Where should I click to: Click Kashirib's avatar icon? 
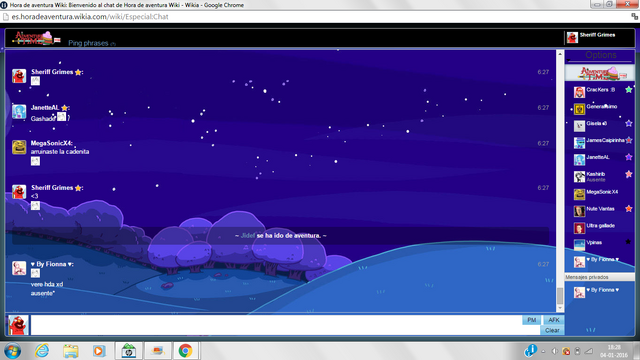pyautogui.click(x=579, y=176)
